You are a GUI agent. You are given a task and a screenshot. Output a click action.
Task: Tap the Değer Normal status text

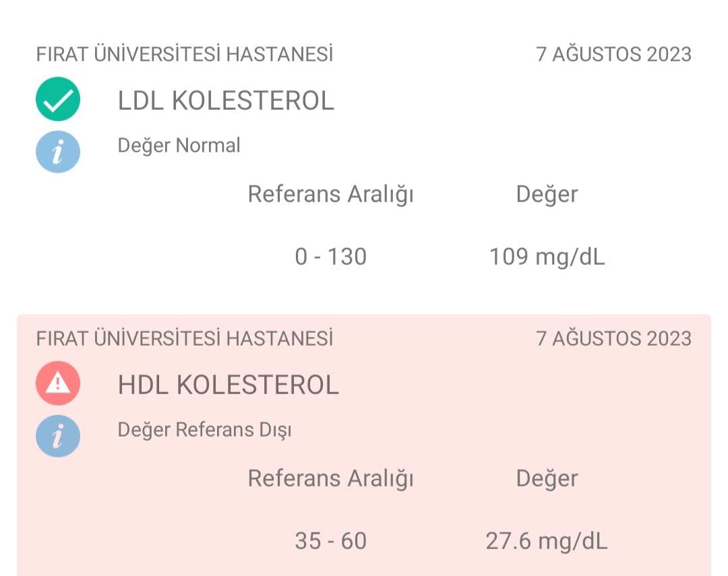[x=179, y=146]
